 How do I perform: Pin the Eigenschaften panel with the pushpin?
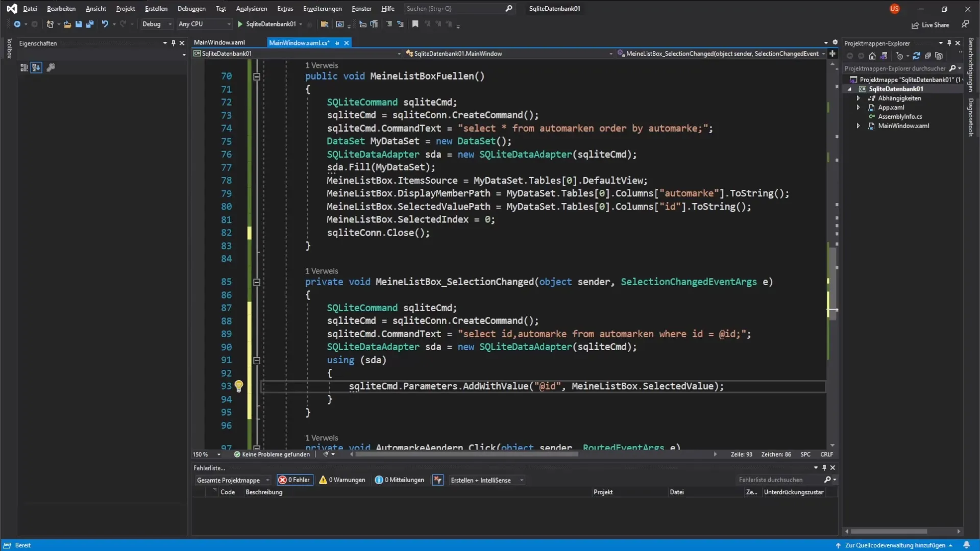point(174,43)
